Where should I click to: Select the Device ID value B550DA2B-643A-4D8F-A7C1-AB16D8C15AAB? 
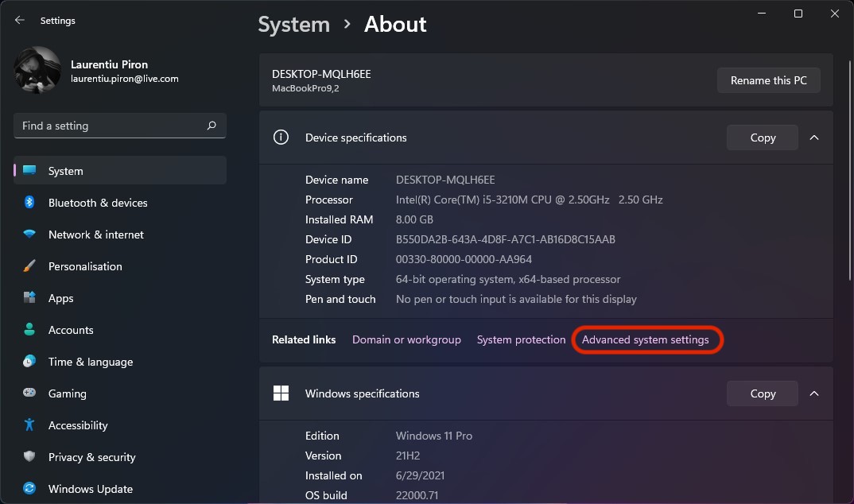[506, 239]
